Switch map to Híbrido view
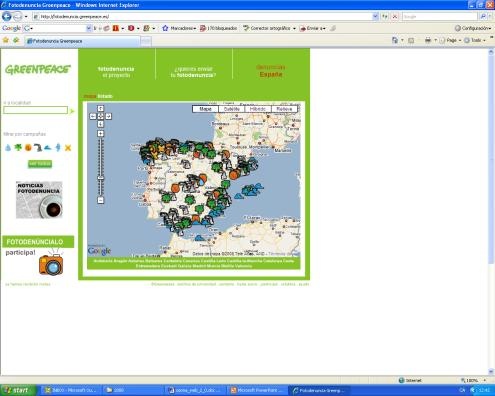The width and height of the screenshot is (495, 396). (258, 109)
